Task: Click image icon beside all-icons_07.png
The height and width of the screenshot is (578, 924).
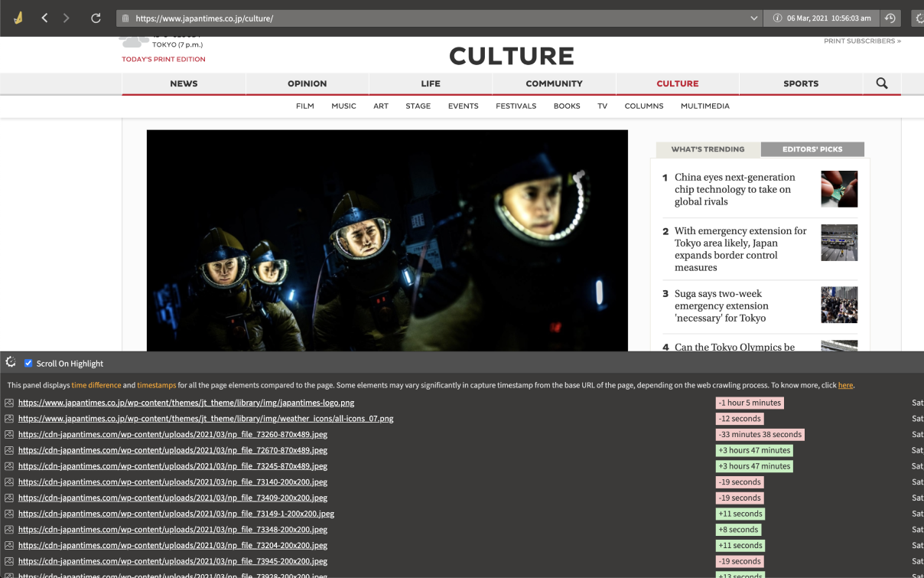Action: point(9,419)
